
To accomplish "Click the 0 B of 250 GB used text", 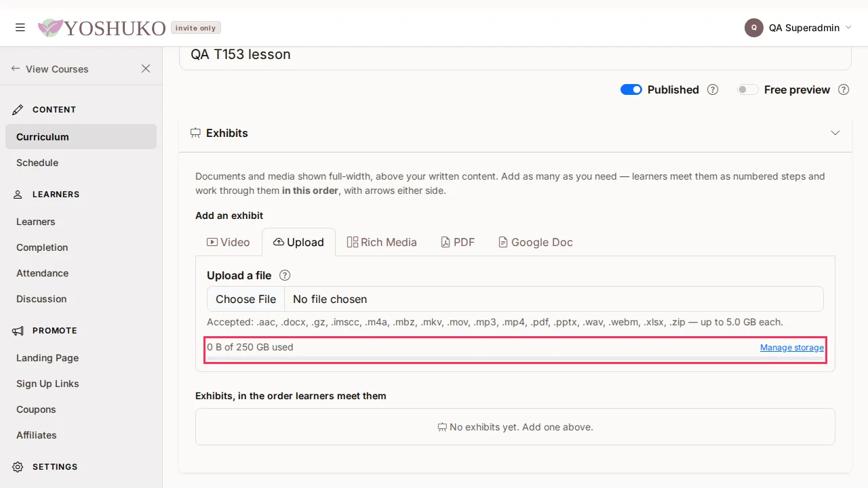I will 250,347.
